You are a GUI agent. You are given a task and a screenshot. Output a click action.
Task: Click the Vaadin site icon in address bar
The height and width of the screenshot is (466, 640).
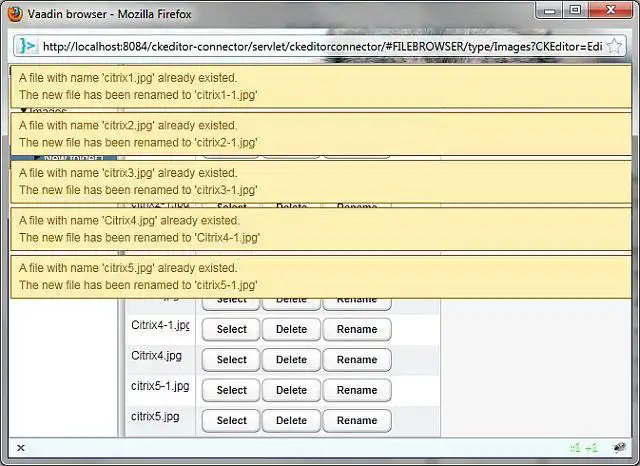pyautogui.click(x=28, y=46)
